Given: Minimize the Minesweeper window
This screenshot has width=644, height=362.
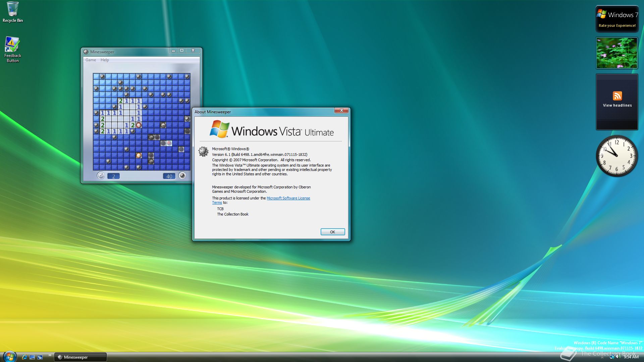Looking at the screenshot, I should pyautogui.click(x=173, y=50).
